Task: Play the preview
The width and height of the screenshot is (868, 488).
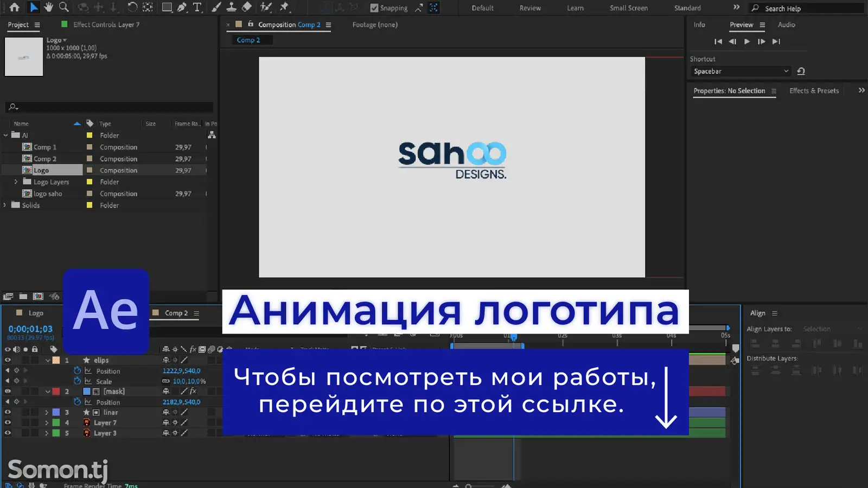Action: click(x=747, y=42)
